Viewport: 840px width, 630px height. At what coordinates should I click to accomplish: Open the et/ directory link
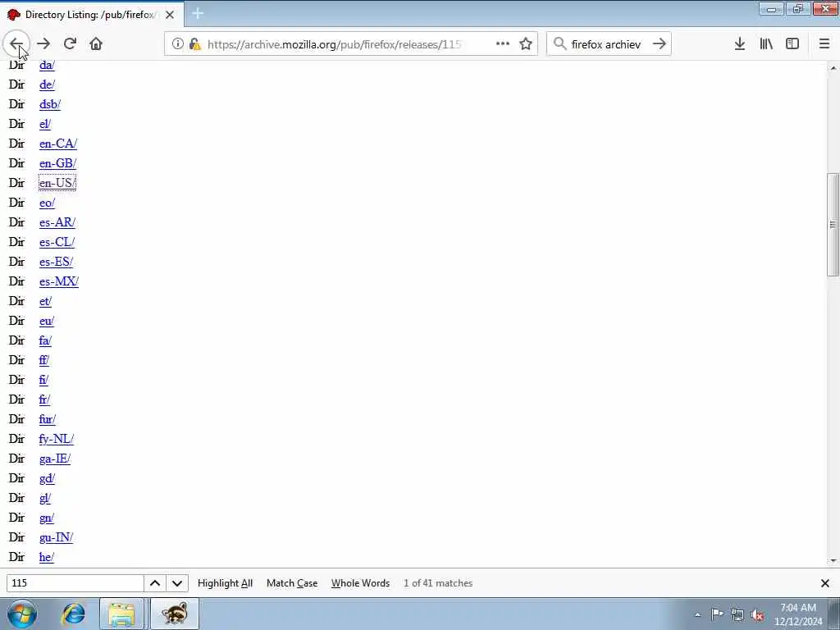point(46,301)
